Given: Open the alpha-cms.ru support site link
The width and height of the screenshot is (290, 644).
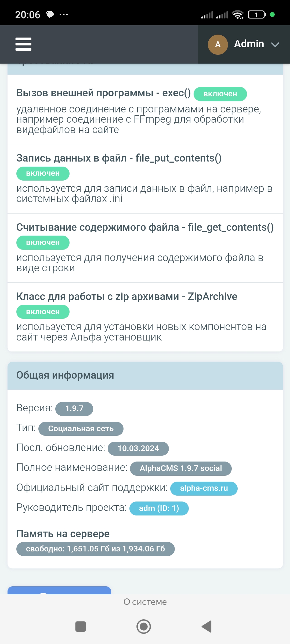Looking at the screenshot, I should pos(204,488).
